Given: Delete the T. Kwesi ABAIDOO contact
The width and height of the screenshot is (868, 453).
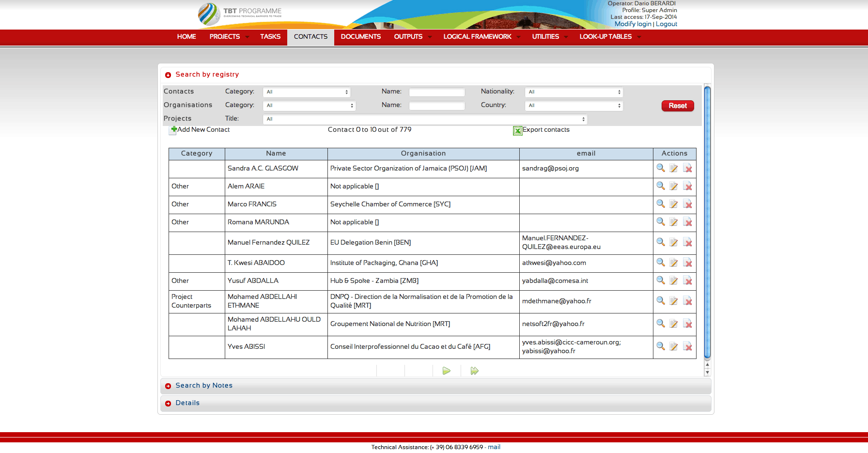Looking at the screenshot, I should [688, 263].
